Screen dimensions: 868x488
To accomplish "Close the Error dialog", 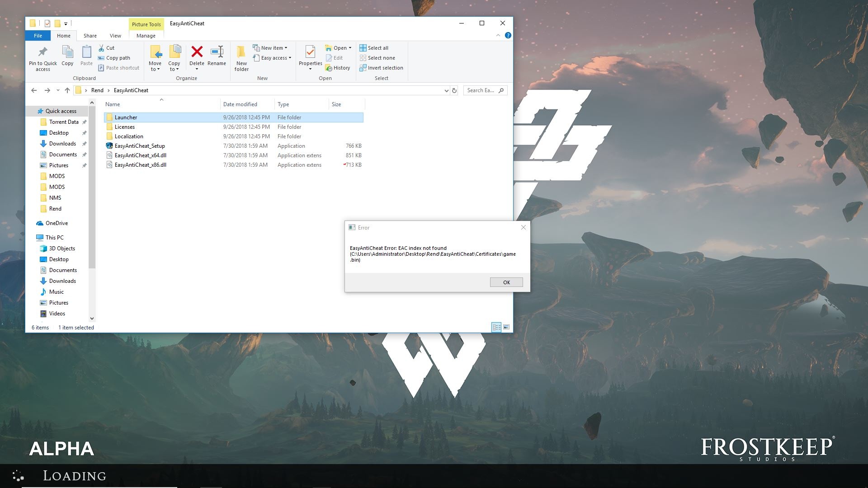I will tap(523, 227).
